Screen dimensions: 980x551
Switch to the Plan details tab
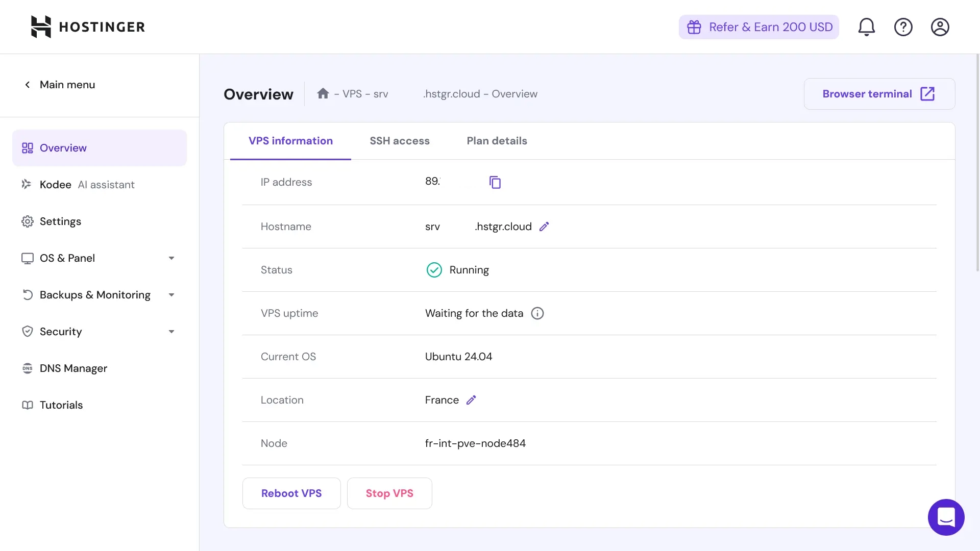pyautogui.click(x=497, y=141)
